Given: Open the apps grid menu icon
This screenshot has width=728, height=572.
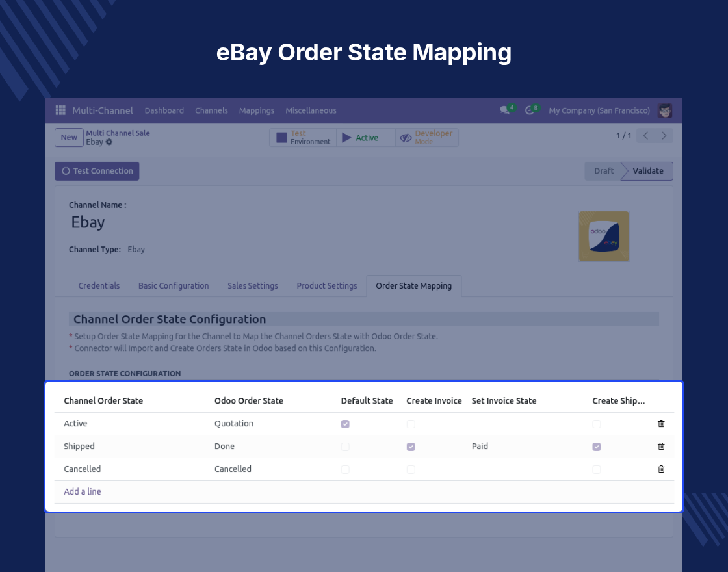Looking at the screenshot, I should click(x=60, y=110).
